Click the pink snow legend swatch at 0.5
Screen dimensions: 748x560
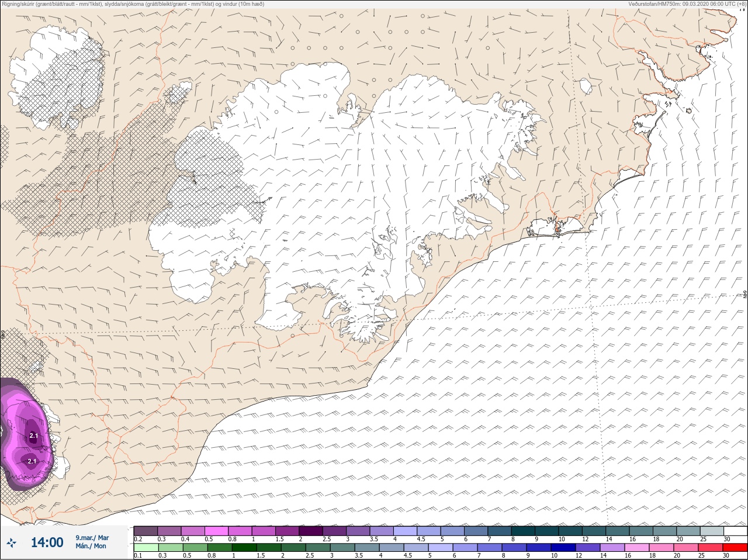tap(216, 531)
